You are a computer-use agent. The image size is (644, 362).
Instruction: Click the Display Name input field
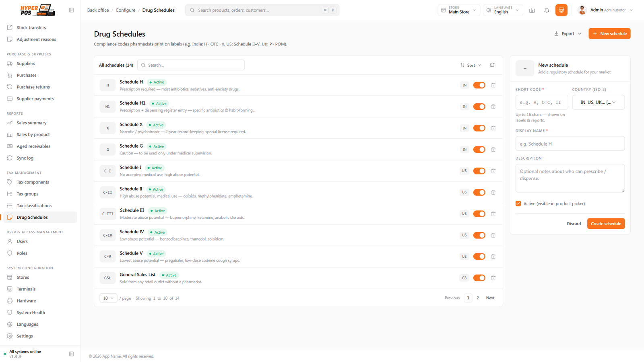(x=570, y=144)
